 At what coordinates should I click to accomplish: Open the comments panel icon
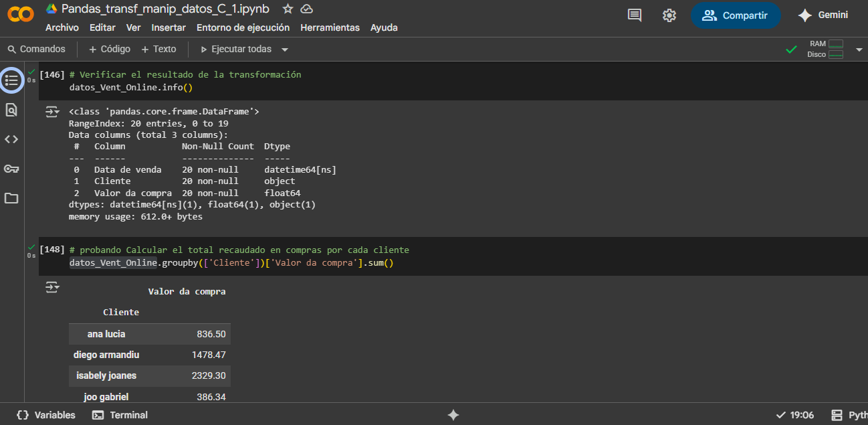pyautogui.click(x=635, y=15)
